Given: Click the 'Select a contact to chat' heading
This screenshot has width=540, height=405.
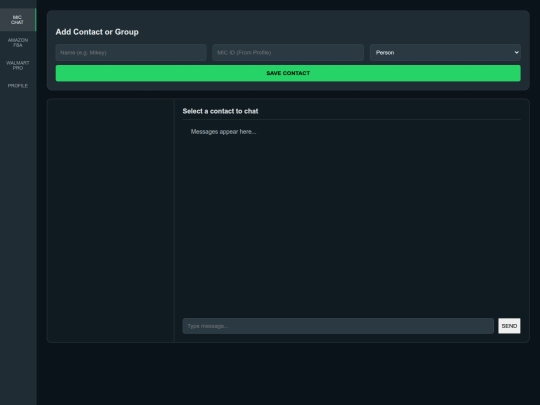Looking at the screenshot, I should click(220, 111).
